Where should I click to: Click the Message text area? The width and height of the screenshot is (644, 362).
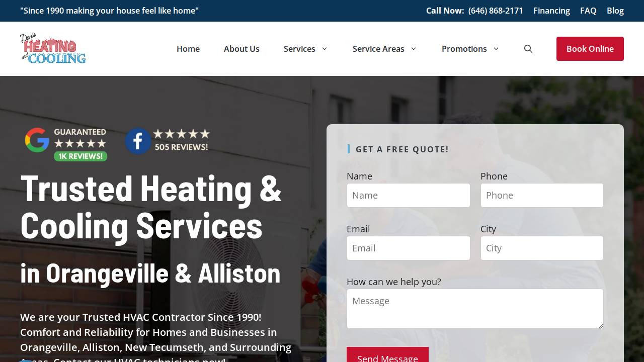475,308
